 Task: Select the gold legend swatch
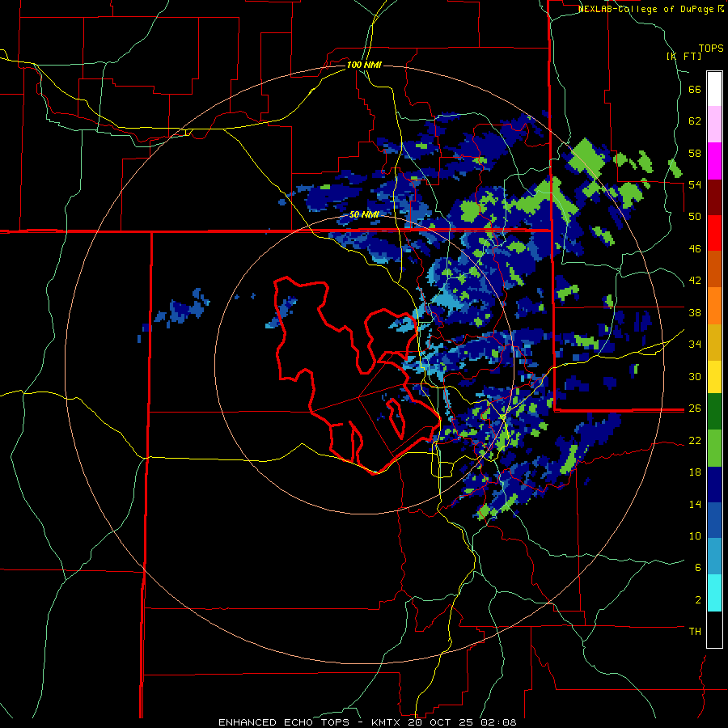[x=714, y=341]
